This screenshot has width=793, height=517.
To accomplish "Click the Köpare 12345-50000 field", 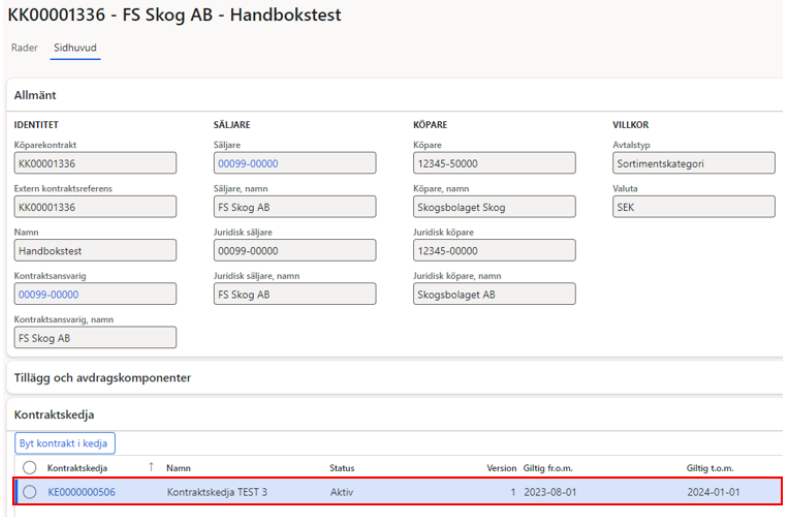I will [494, 164].
